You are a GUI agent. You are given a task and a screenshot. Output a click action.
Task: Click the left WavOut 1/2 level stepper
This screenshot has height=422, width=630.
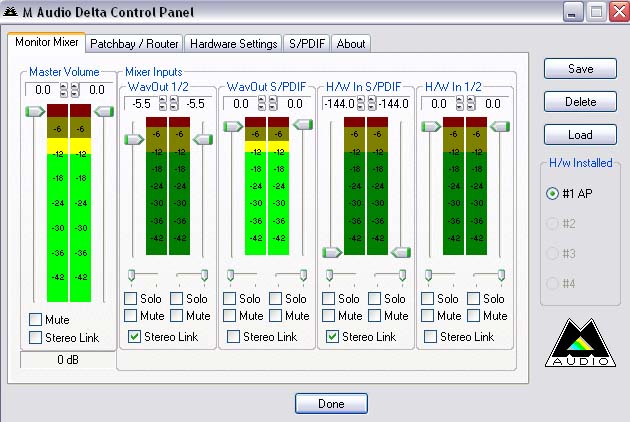pyautogui.click(x=162, y=103)
